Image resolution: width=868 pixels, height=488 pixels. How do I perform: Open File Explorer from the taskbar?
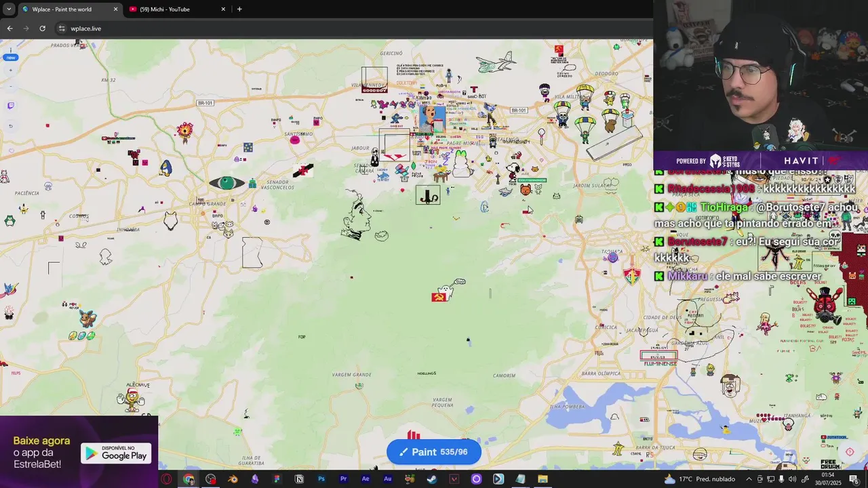pos(542,479)
